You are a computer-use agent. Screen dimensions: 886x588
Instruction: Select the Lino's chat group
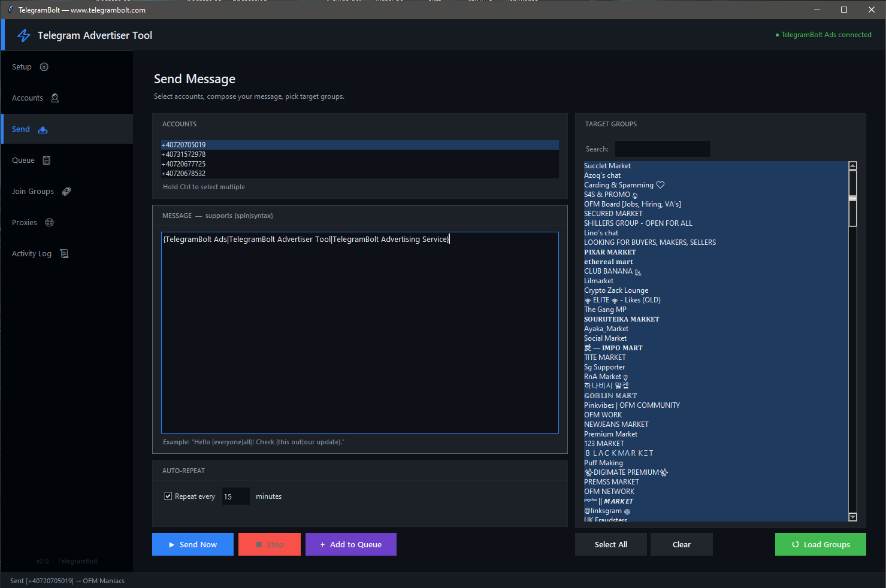(x=716, y=233)
